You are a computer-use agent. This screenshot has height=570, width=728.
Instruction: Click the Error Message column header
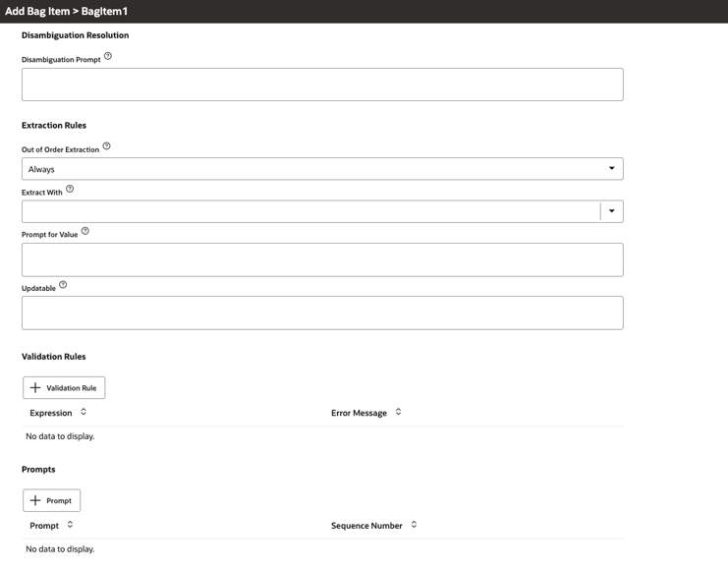[x=359, y=413]
